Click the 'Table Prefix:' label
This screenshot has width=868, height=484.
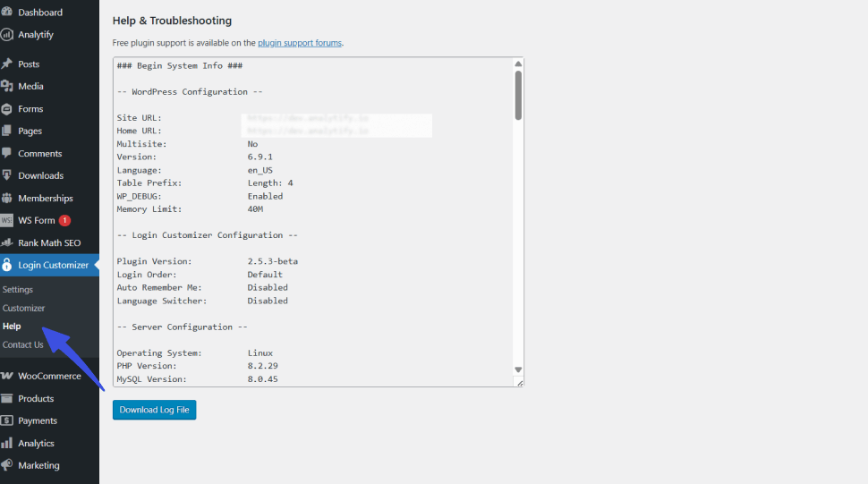149,183
